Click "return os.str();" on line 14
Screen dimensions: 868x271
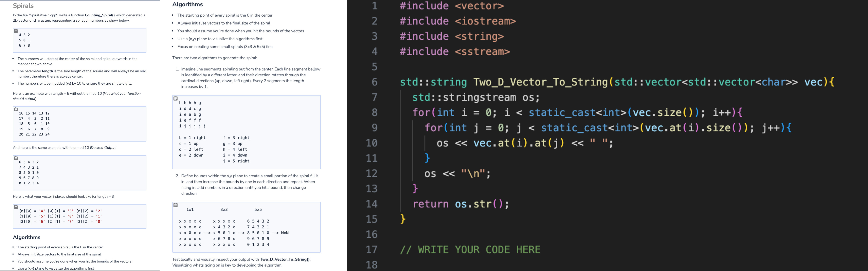[x=460, y=204]
